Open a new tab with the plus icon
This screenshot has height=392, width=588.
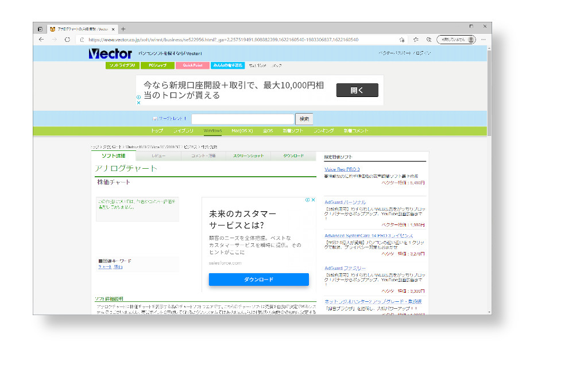pos(123,29)
